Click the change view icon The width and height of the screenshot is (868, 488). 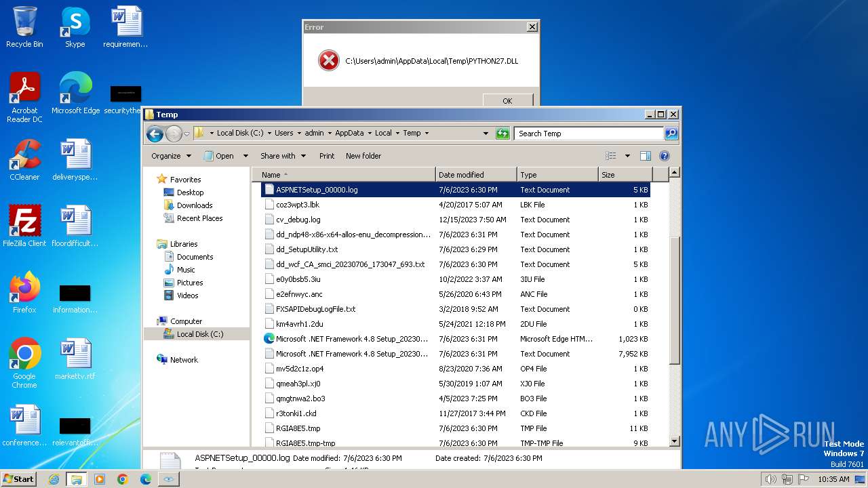610,156
